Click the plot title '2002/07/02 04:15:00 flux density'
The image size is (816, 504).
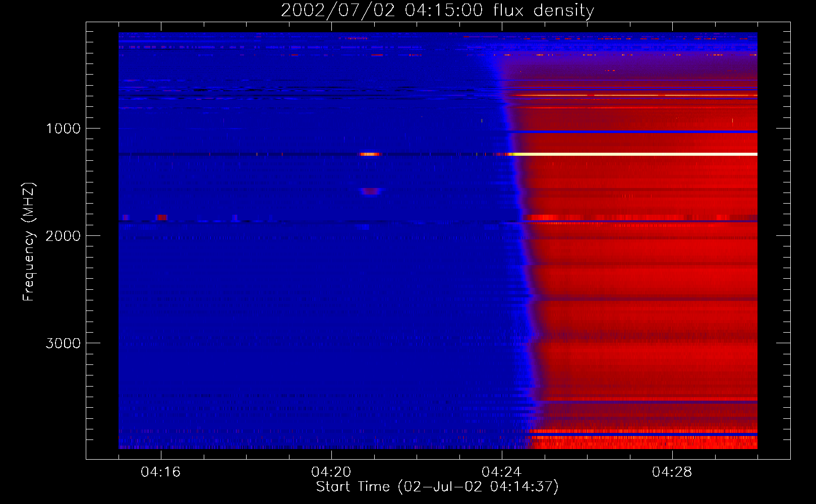coord(437,11)
